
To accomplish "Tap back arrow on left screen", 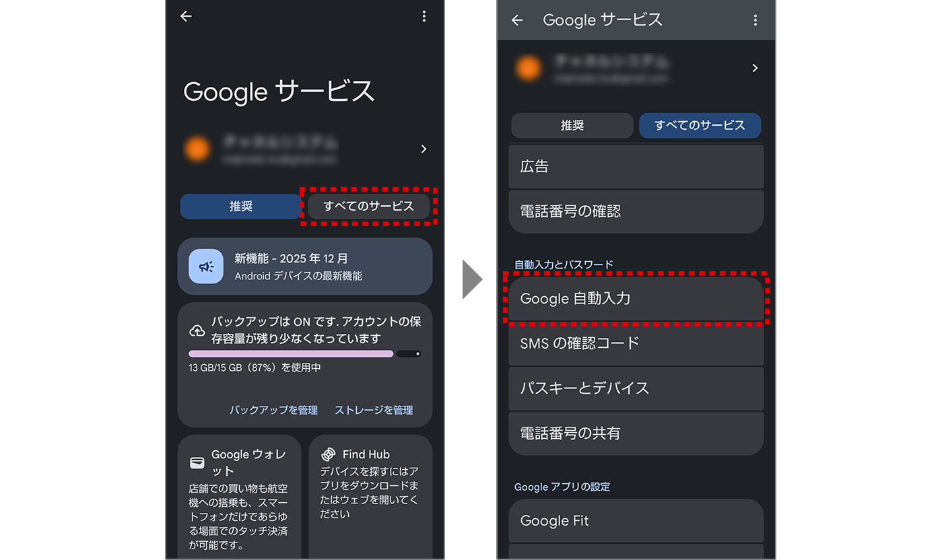I will point(187,17).
